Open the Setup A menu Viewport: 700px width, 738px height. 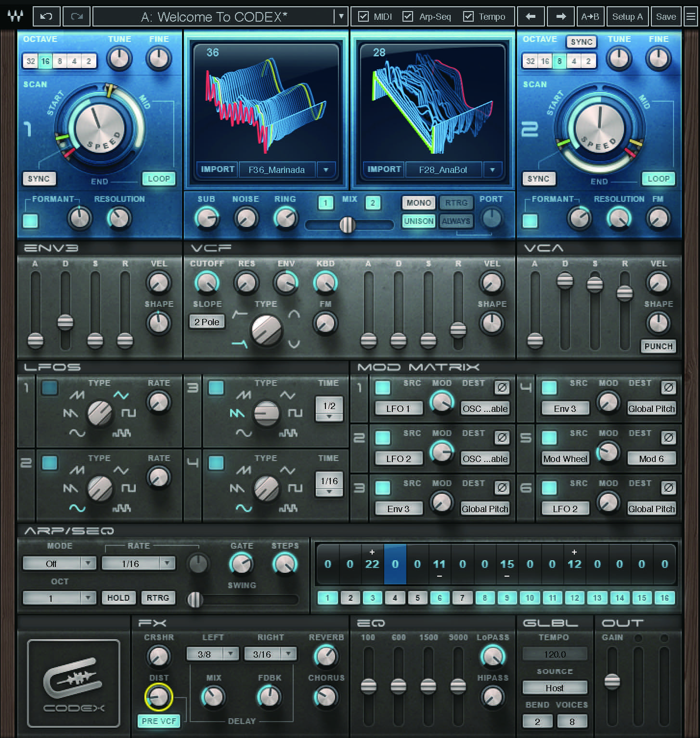(627, 16)
